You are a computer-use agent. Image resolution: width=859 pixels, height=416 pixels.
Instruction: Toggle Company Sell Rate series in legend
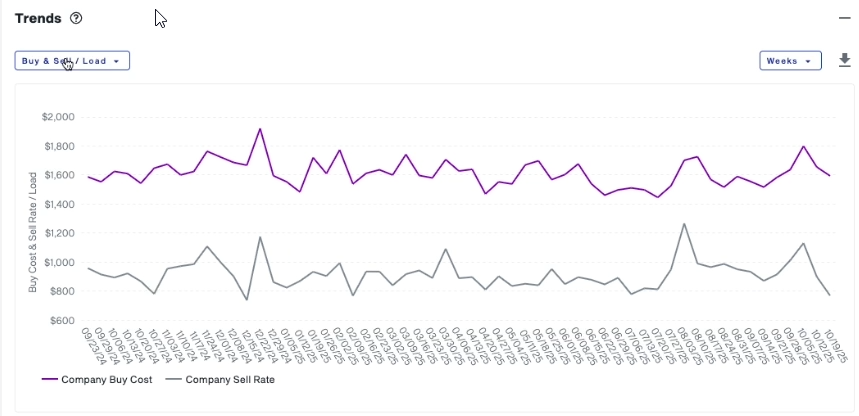230,380
